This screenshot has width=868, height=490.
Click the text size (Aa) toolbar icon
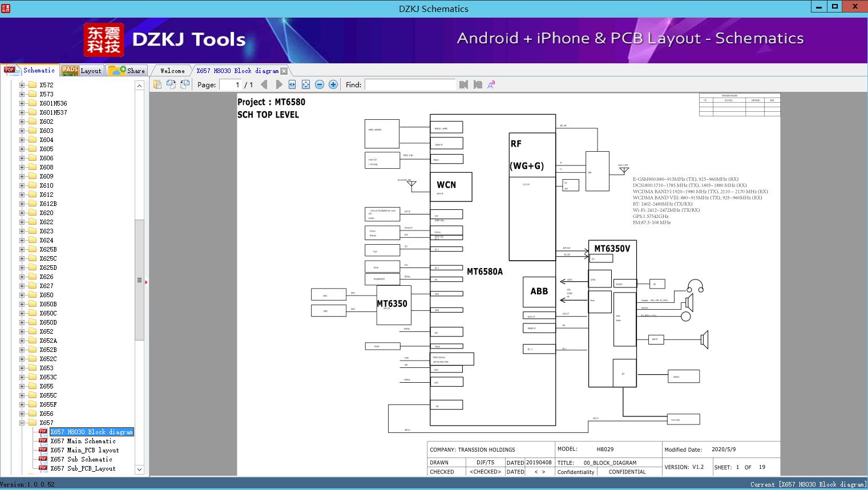491,84
